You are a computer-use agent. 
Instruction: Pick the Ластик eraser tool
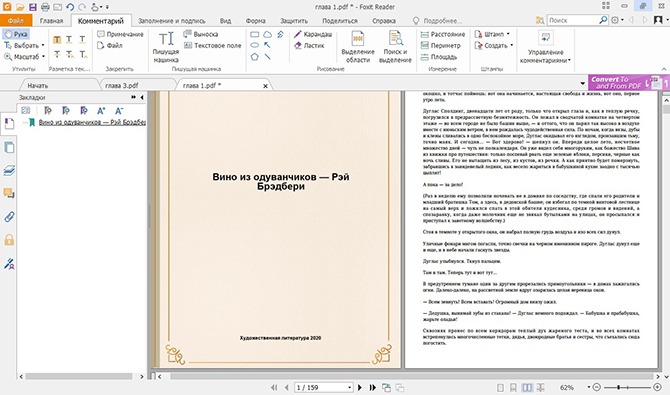click(x=309, y=45)
